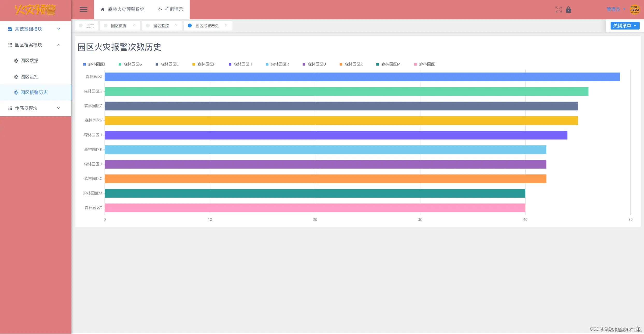This screenshot has height=334, width=644.
Task: Click the hamburger menu collapse icon
Action: click(x=83, y=10)
